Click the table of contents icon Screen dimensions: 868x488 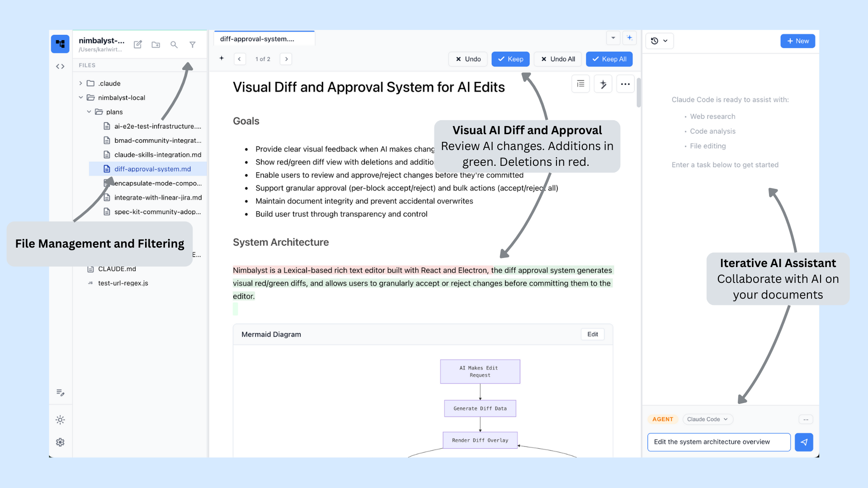[x=580, y=84]
